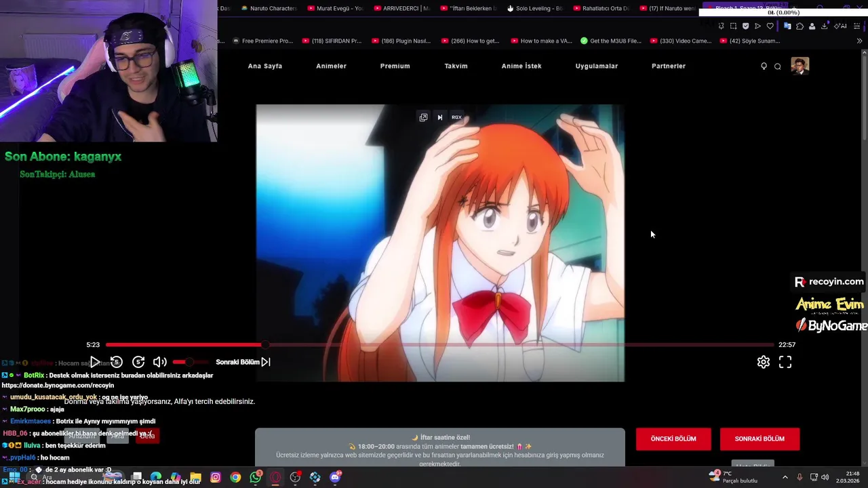Open the browser downloads icon

(x=824, y=26)
